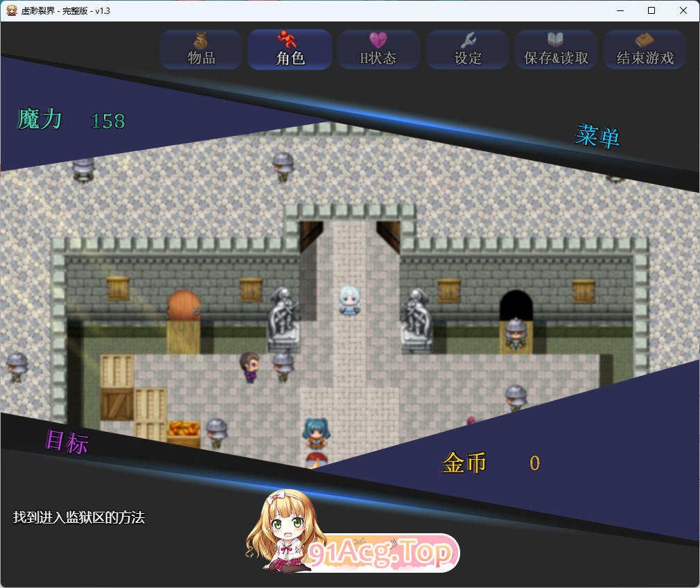
Task: Click the left knight statue
Action: (283, 318)
